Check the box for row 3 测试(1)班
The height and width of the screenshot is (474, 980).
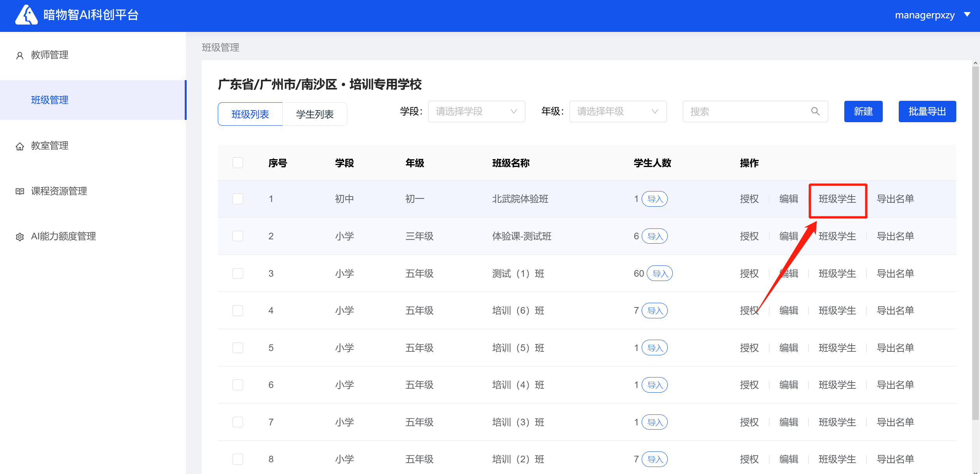[x=238, y=274]
